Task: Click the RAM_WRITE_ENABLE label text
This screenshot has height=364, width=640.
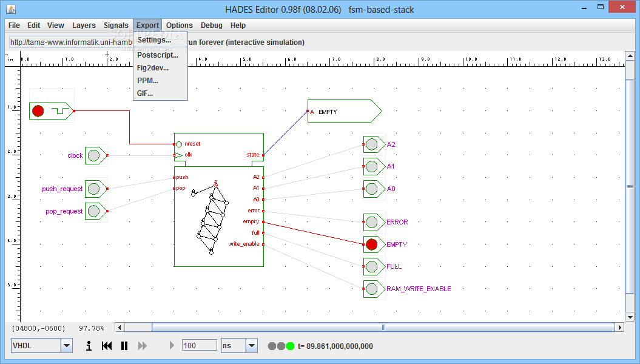Action: click(419, 289)
